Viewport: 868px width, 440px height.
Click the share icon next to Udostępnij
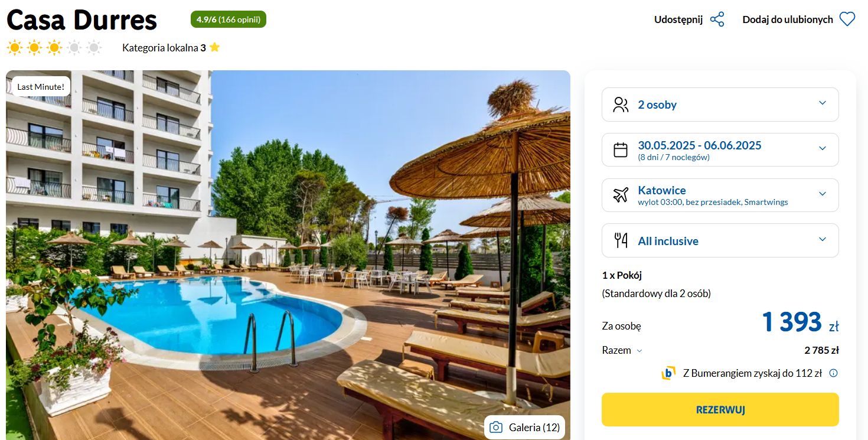(x=717, y=19)
